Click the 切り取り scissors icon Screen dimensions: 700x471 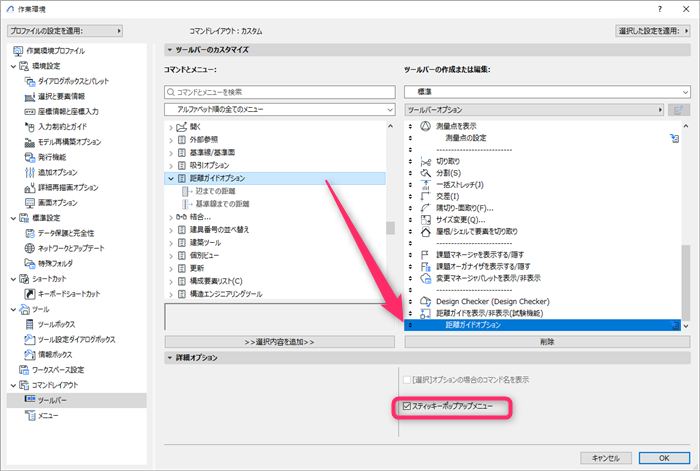pos(426,161)
